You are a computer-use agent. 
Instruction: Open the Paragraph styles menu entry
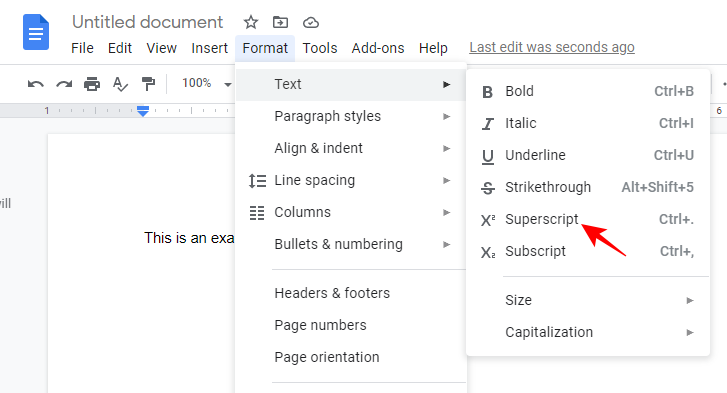click(x=351, y=116)
